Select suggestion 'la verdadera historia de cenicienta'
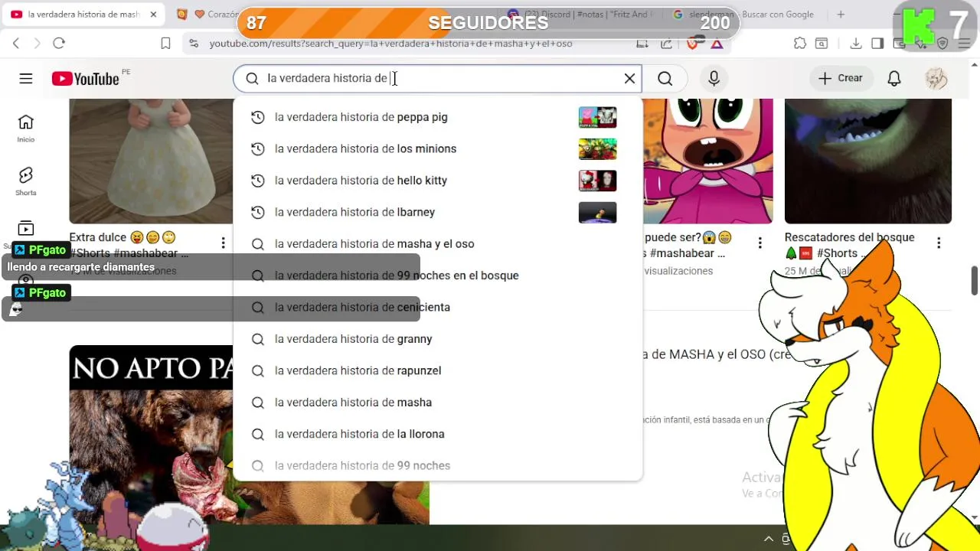This screenshot has width=980, height=551. 437,308
